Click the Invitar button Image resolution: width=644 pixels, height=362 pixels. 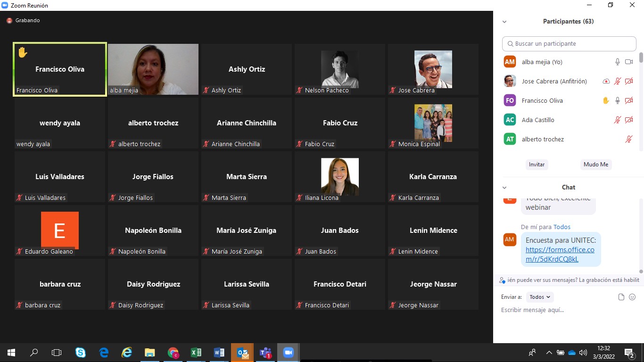coord(537,165)
